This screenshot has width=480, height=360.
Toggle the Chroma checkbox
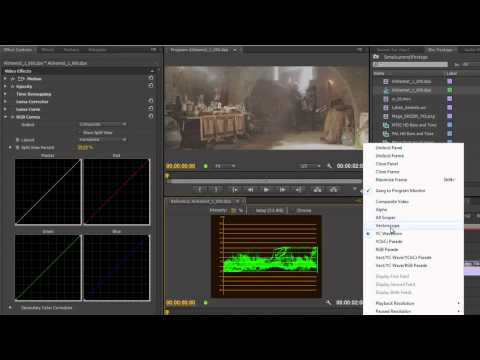click(x=293, y=210)
